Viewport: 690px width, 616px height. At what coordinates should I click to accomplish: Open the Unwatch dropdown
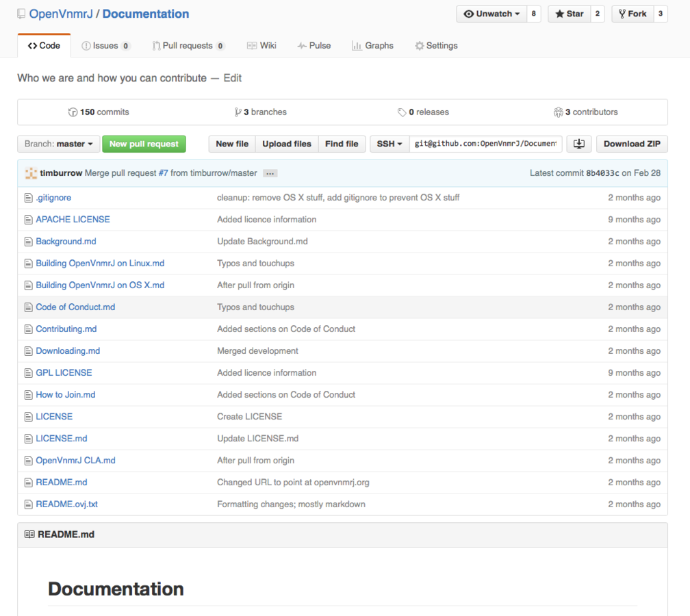[x=491, y=14]
